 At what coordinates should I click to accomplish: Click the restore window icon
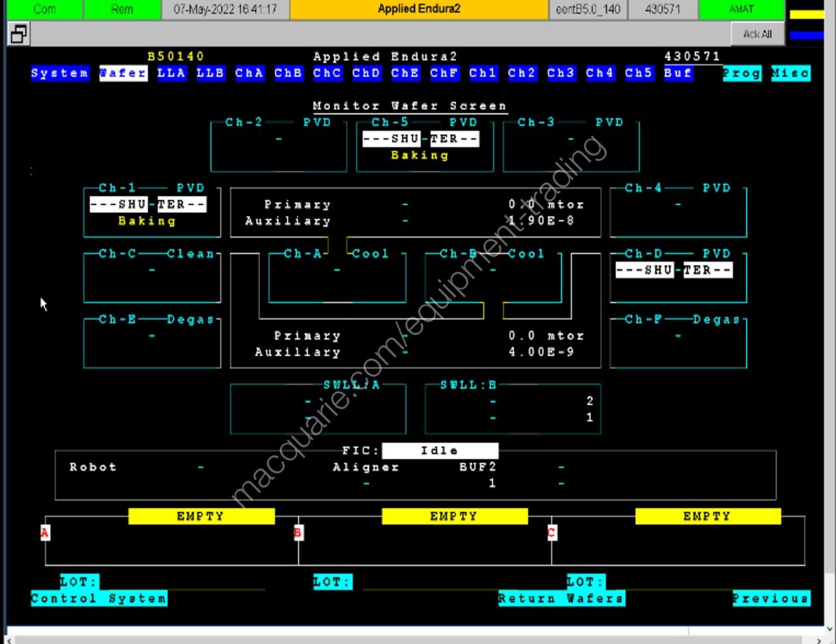tap(18, 33)
